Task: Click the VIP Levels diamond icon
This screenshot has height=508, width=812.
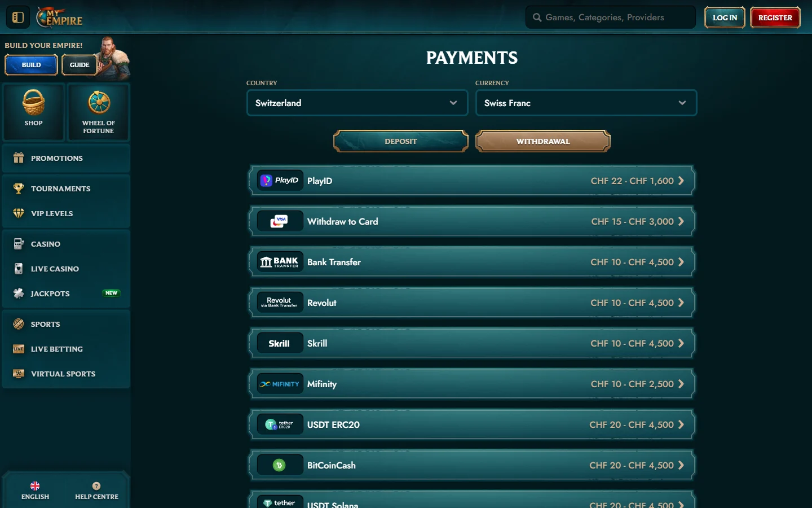Action: pyautogui.click(x=19, y=213)
